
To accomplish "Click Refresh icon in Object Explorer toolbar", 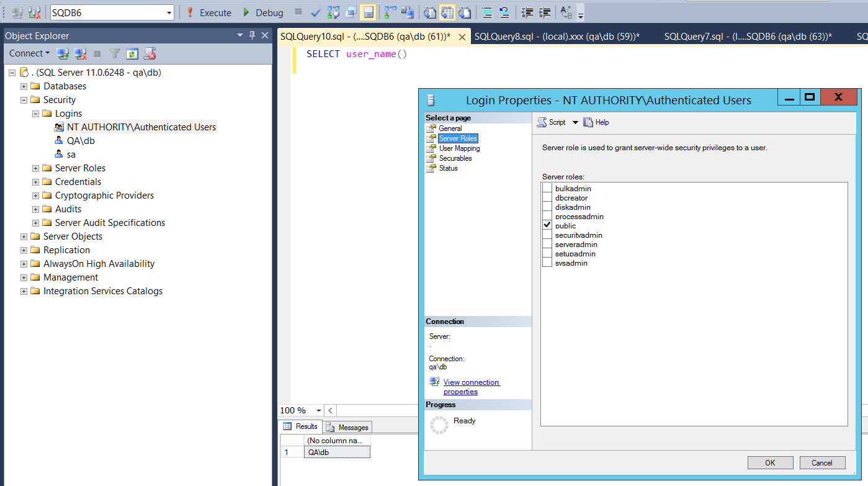I will pyautogui.click(x=132, y=54).
